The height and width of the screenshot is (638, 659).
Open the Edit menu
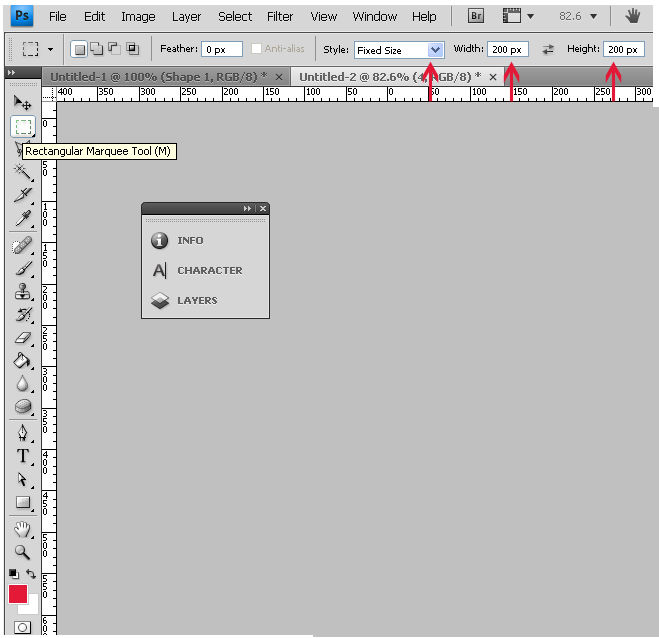point(94,16)
